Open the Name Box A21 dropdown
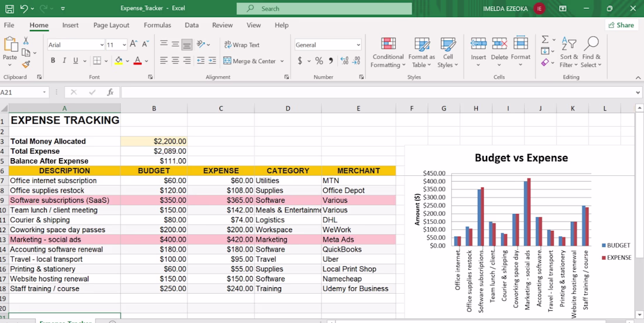The image size is (644, 323). coord(44,93)
